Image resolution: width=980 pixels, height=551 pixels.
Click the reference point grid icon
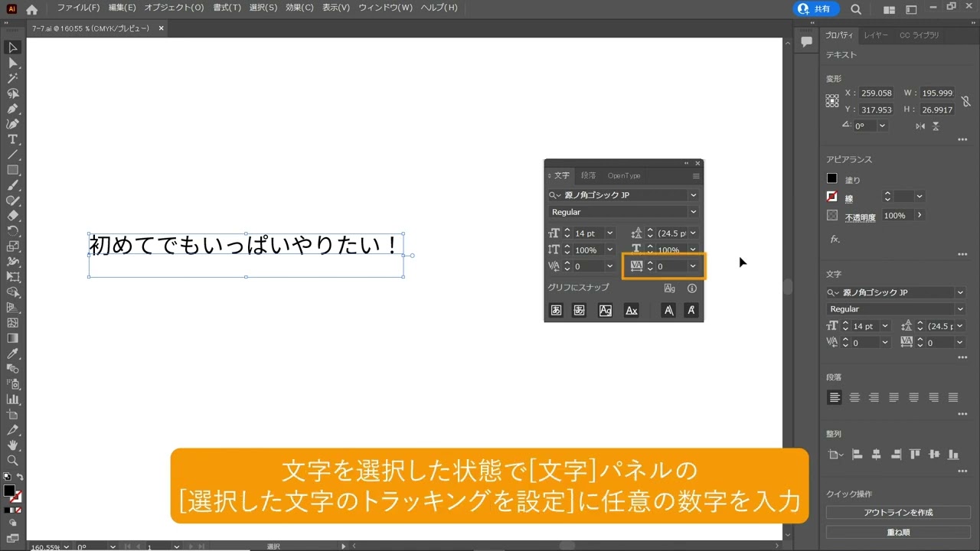(832, 100)
